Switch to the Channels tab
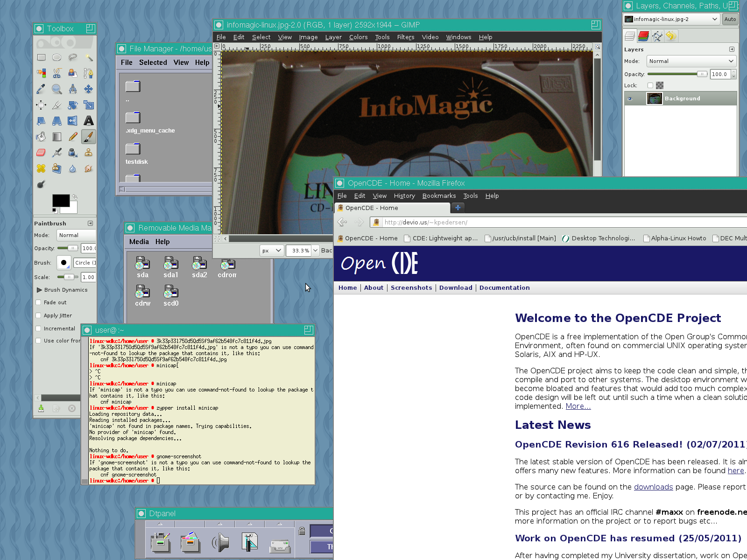Screen dimensions: 747x560 (643, 36)
